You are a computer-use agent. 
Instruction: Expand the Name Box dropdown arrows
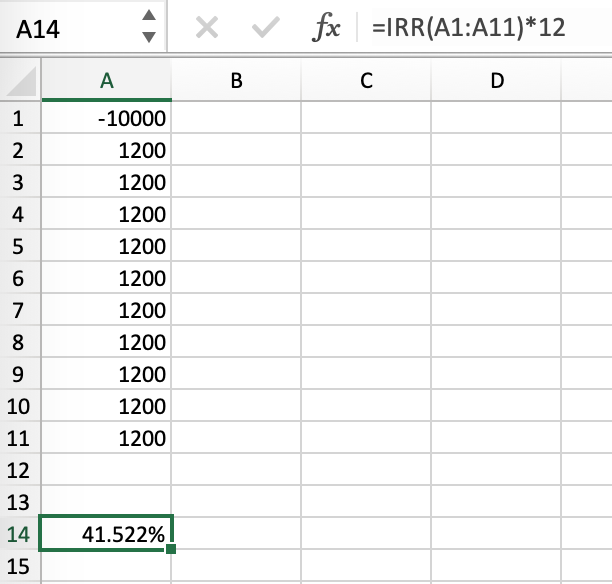coord(149,26)
